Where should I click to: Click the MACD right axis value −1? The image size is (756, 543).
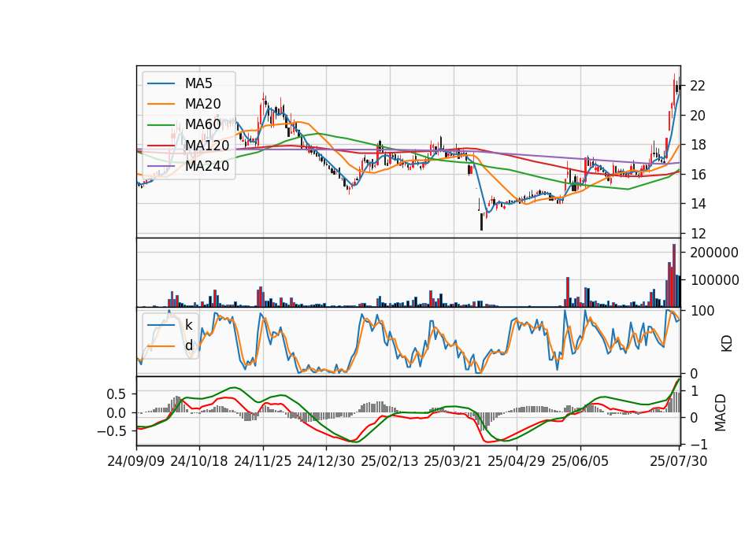pyautogui.click(x=698, y=444)
